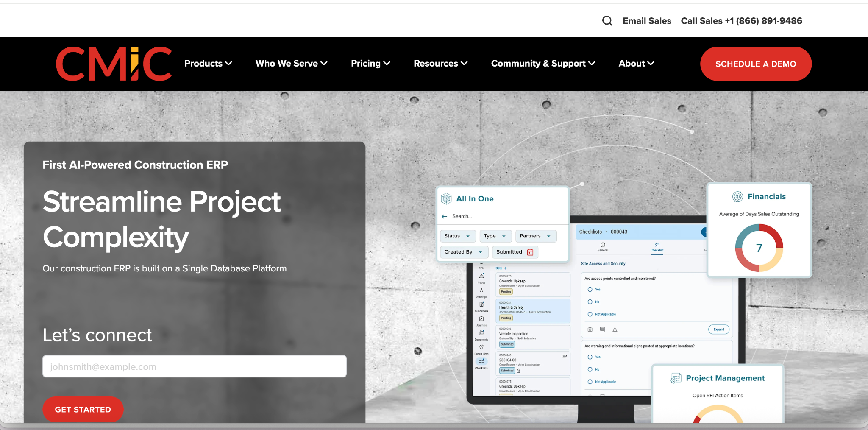Open Documents in the mockup sidebar
This screenshot has height=430, width=868.
(x=481, y=335)
